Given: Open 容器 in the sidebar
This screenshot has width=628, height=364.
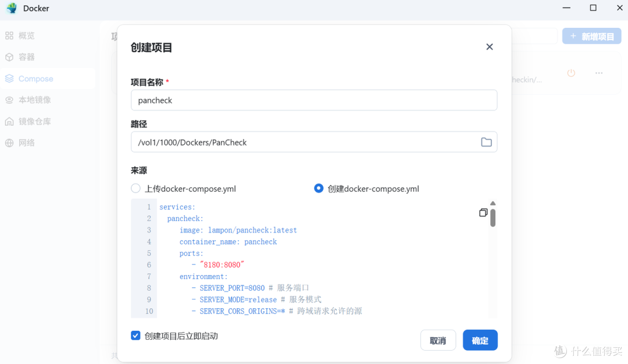Looking at the screenshot, I should [48, 57].
